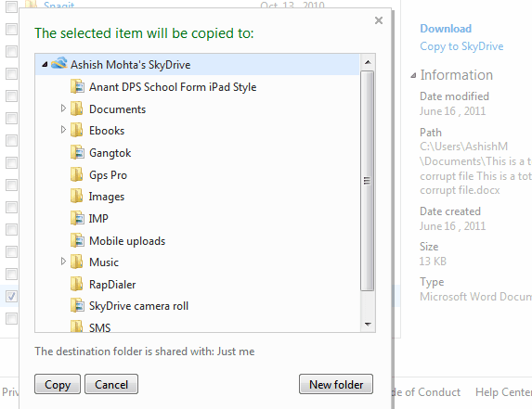The width and height of the screenshot is (532, 409).
Task: Click the Help Center footer link
Action: coord(503,392)
